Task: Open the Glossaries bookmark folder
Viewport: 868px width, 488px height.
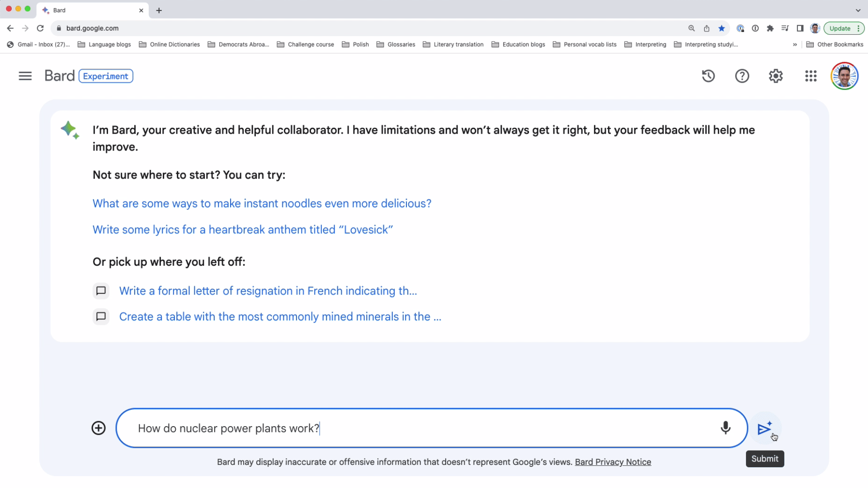Action: point(396,44)
